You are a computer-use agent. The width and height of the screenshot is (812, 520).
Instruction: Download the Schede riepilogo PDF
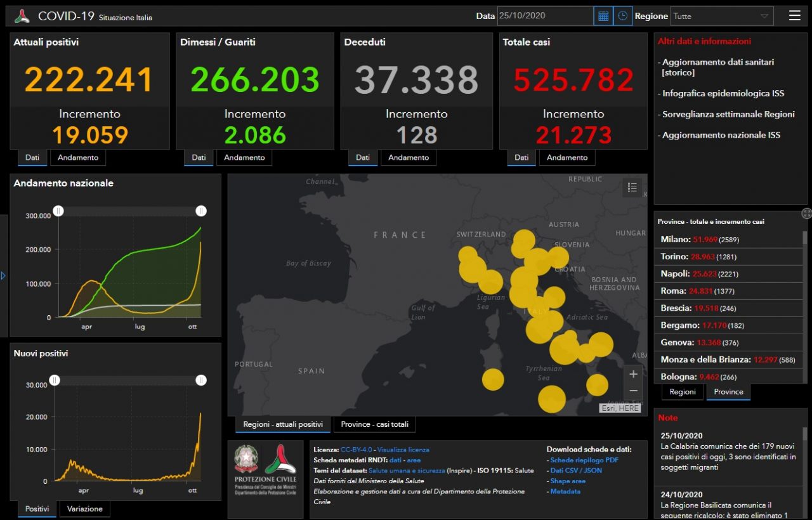pyautogui.click(x=584, y=460)
